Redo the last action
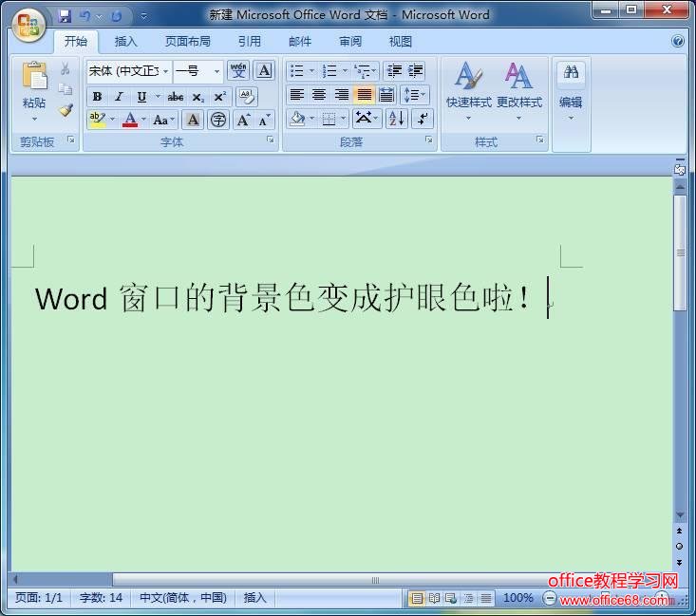This screenshot has width=696, height=616. coord(116,16)
